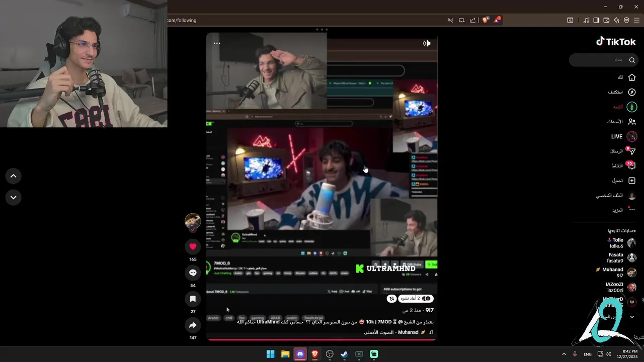Open the 9l7 username on the caption
The height and width of the screenshot is (362, 644).
[x=429, y=310]
